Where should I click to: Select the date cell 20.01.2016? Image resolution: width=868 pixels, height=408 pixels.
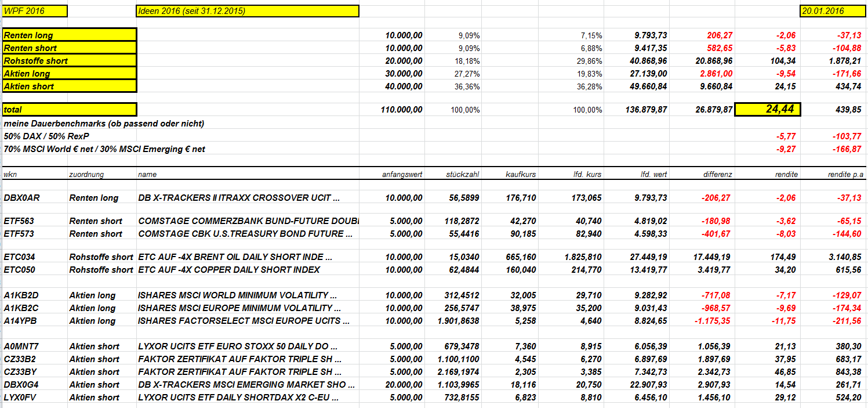(833, 11)
